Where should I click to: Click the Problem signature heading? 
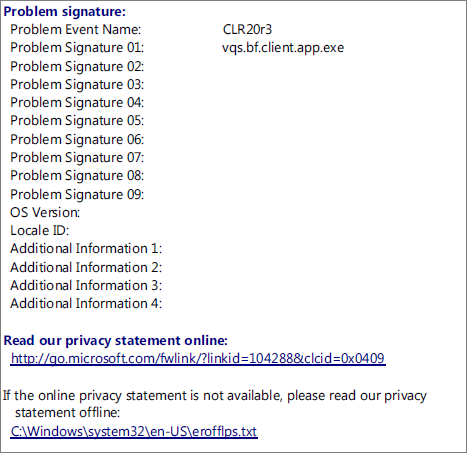[x=65, y=12]
